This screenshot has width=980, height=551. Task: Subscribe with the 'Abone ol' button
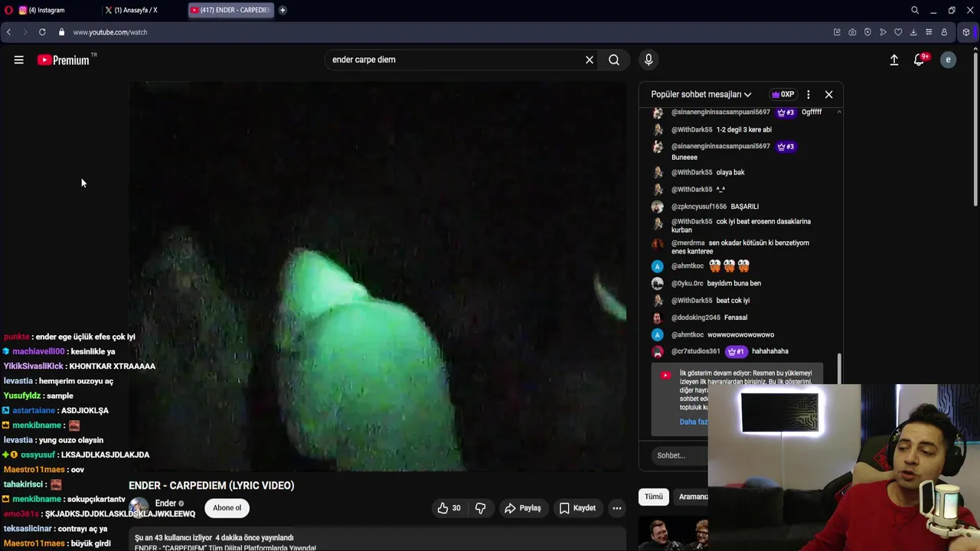227,508
